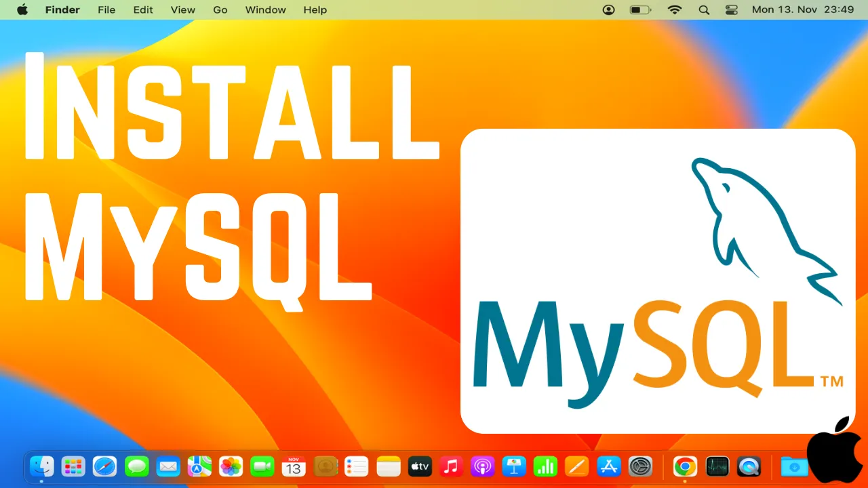
Task: Click the Launchpad dock icon
Action: coord(73,466)
